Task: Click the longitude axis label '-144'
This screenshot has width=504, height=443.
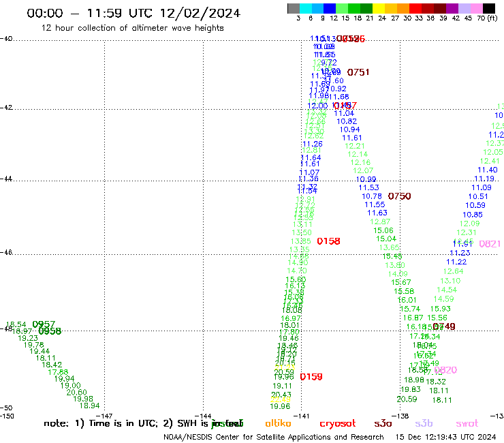Action: [203, 416]
